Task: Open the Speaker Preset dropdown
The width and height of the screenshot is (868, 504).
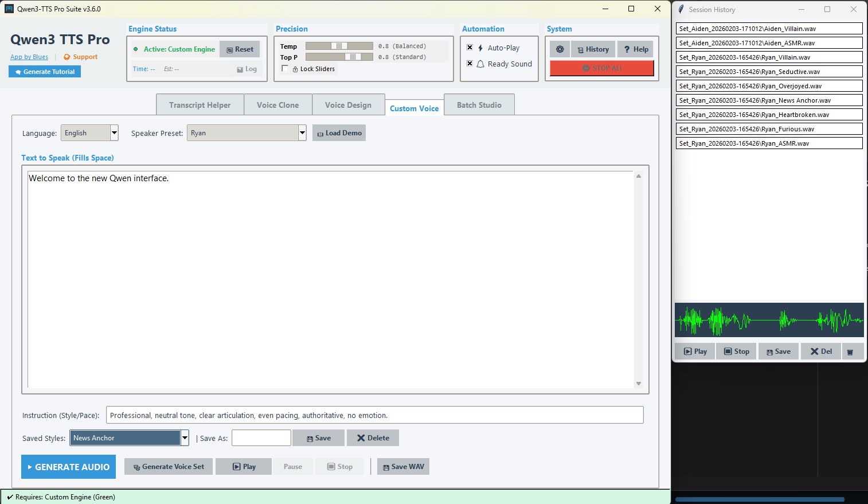Action: [302, 132]
